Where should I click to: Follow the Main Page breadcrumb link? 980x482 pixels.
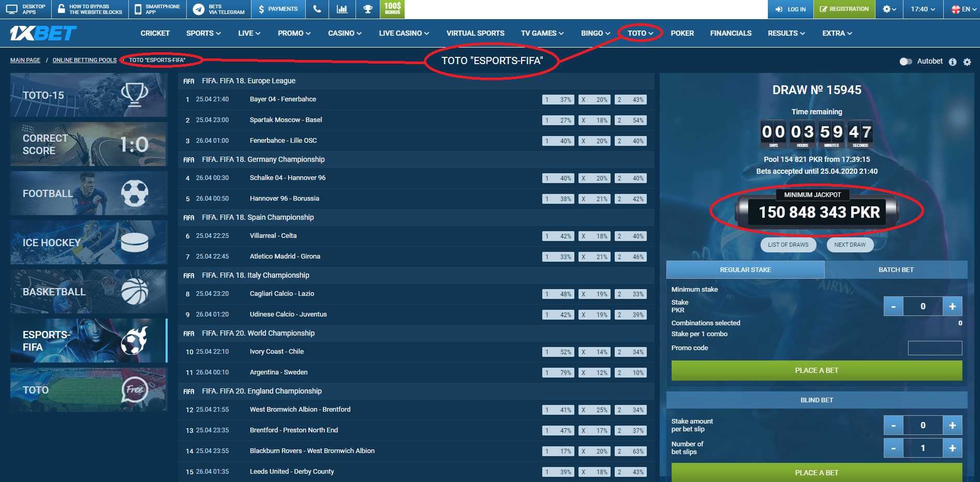tap(25, 60)
